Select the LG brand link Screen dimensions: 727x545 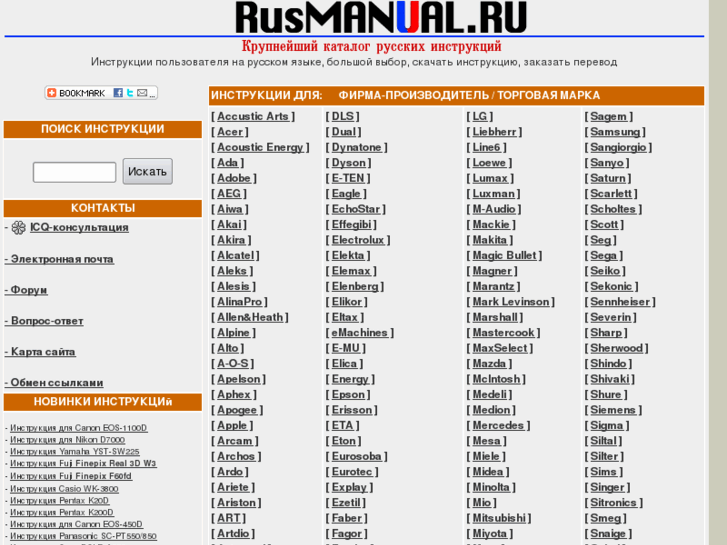pos(479,116)
